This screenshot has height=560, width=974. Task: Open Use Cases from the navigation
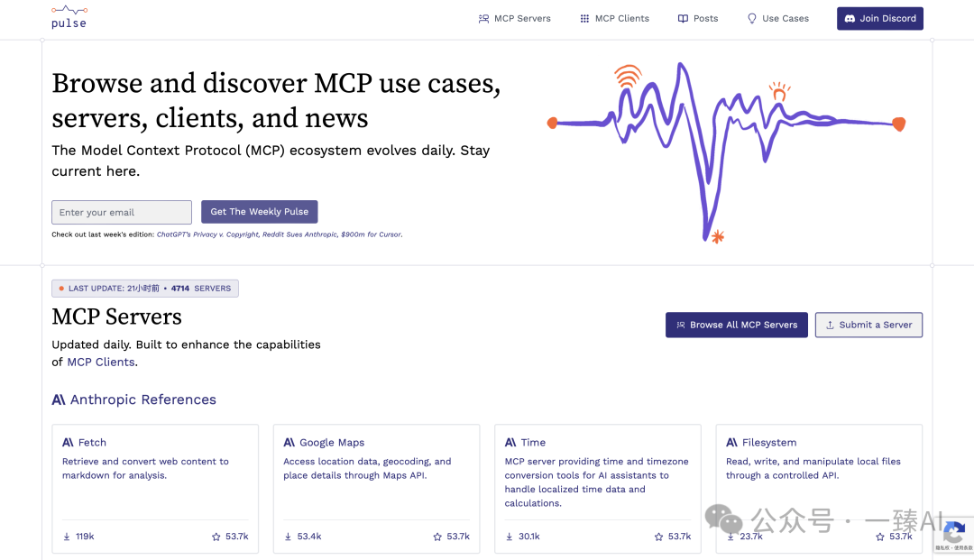777,19
